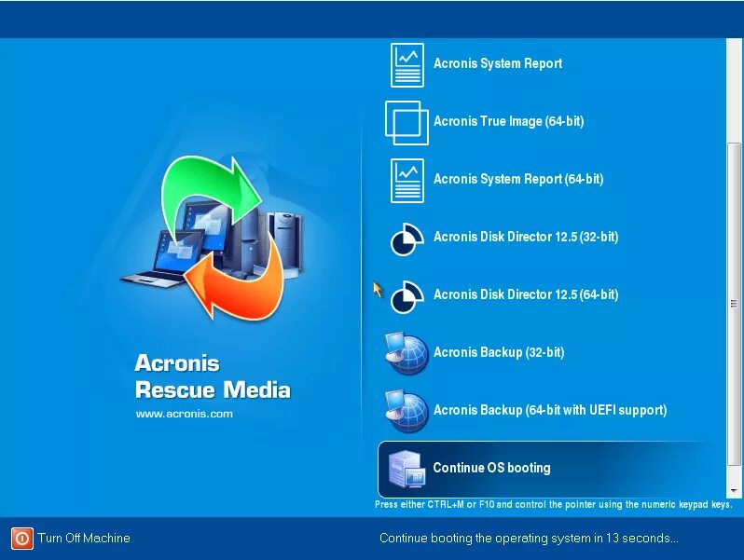Screen dimensions: 744x560
Task: Click the countdown message about continuing booting
Action: pyautogui.click(x=529, y=539)
